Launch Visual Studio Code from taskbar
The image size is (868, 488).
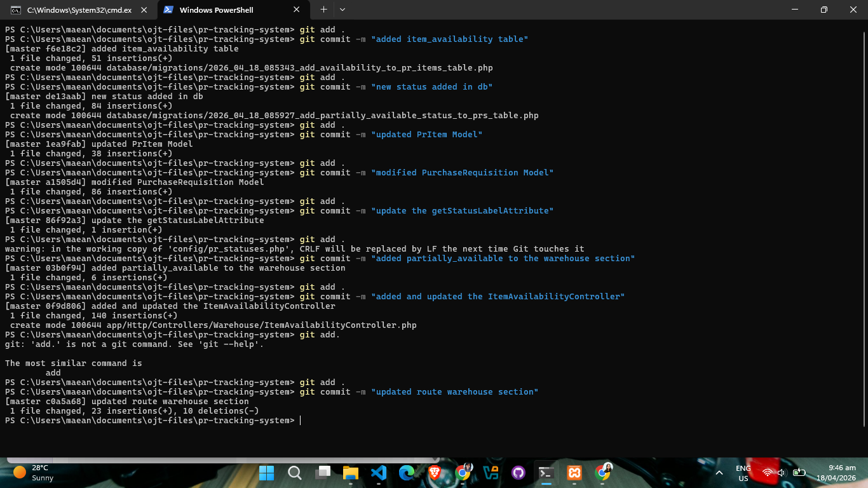coord(379,473)
